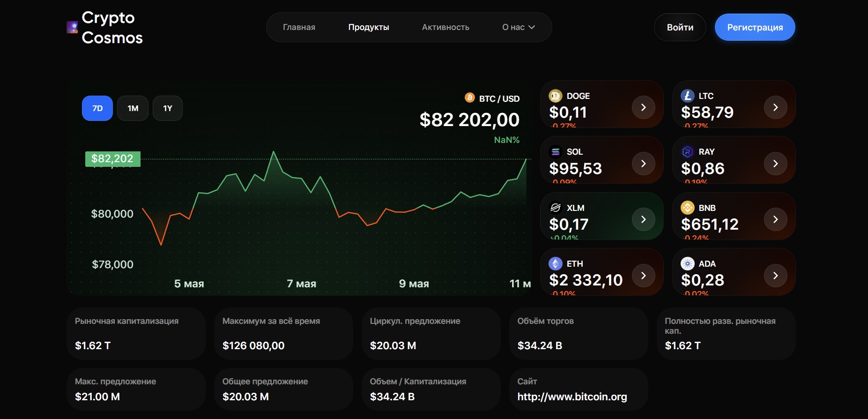Click the $80,000 axis label
The image size is (868, 419).
112,214
